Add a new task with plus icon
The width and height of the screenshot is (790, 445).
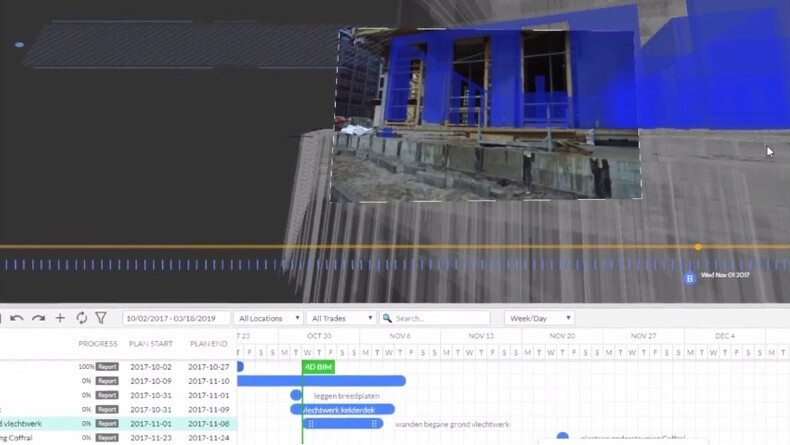coord(60,318)
